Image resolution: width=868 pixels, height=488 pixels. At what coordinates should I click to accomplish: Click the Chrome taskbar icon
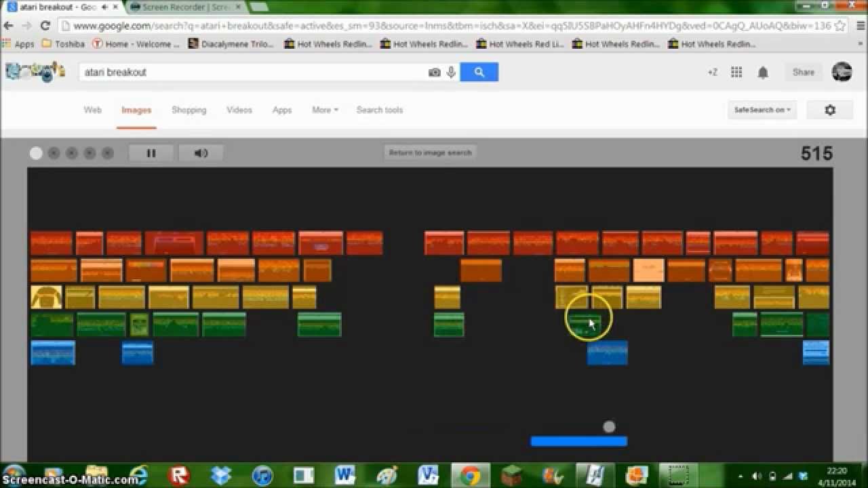point(471,475)
